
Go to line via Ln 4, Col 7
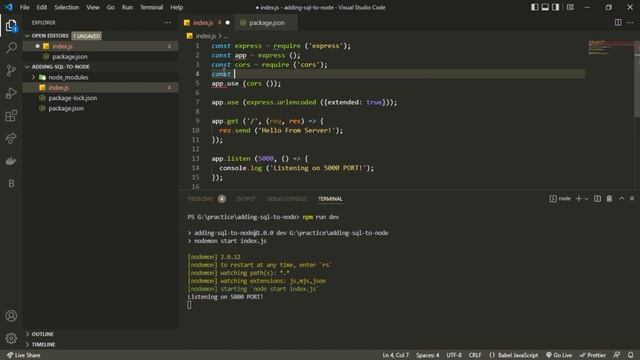click(x=396, y=355)
